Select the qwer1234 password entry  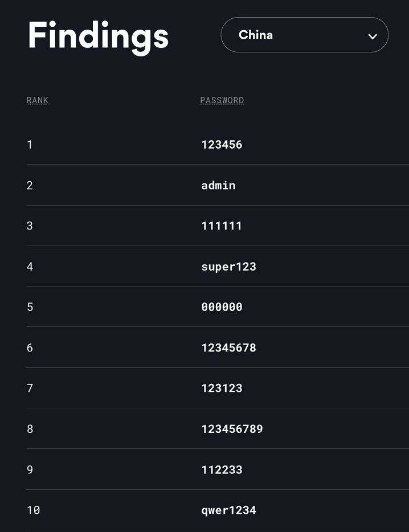coord(228,510)
